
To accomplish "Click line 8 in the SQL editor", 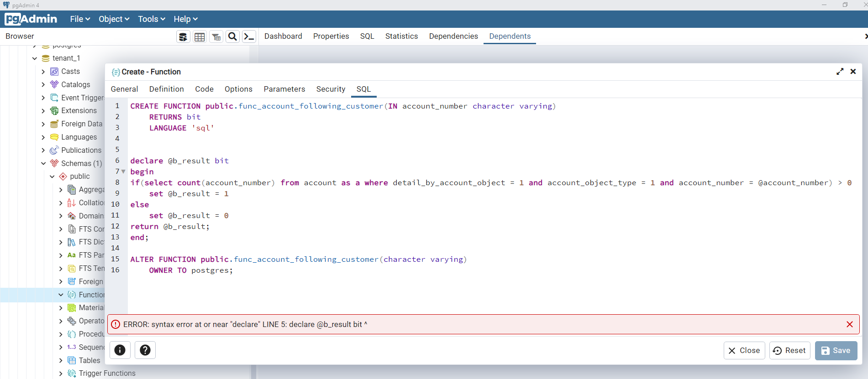I will [x=491, y=182].
